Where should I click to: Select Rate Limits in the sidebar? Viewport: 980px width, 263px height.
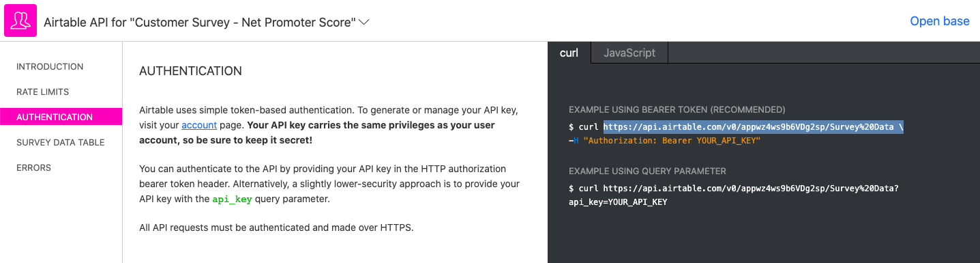pyautogui.click(x=42, y=92)
